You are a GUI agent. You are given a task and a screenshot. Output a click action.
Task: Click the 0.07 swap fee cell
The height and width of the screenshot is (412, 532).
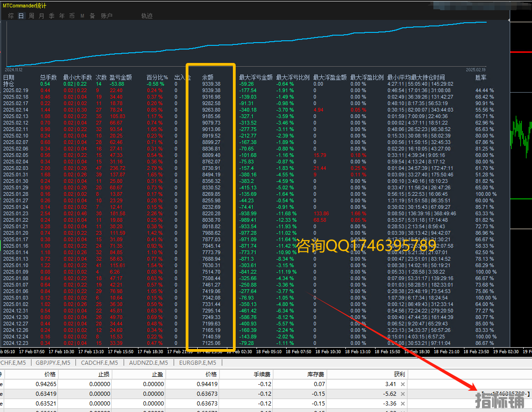[319, 384]
